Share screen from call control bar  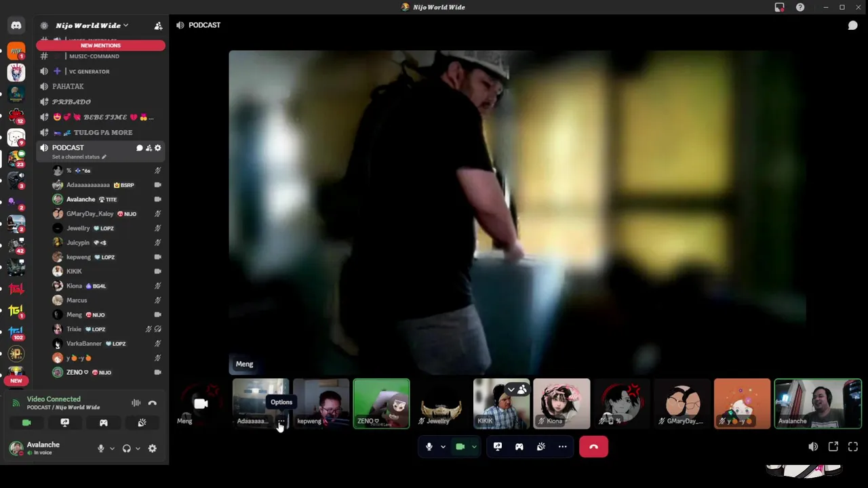tap(498, 447)
